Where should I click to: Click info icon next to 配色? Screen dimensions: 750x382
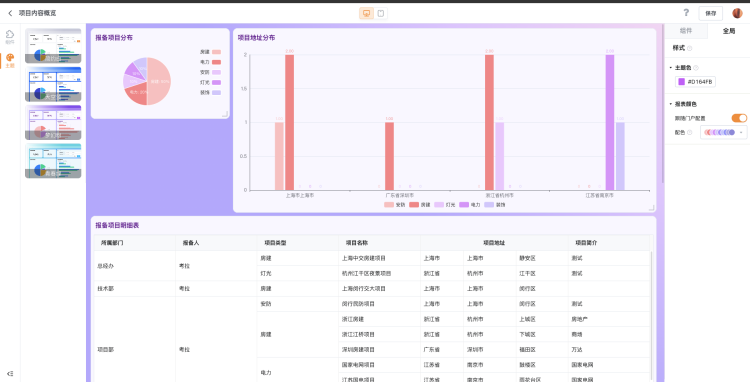689,132
